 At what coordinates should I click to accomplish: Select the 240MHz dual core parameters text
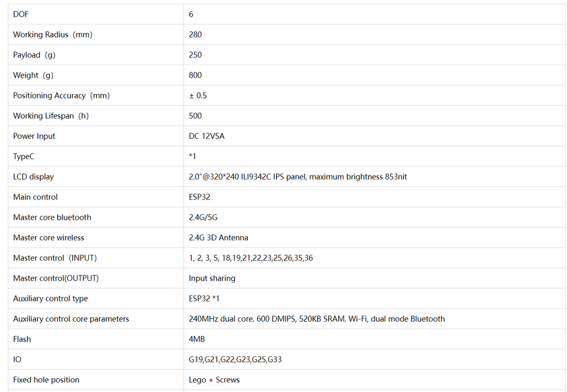click(316, 319)
